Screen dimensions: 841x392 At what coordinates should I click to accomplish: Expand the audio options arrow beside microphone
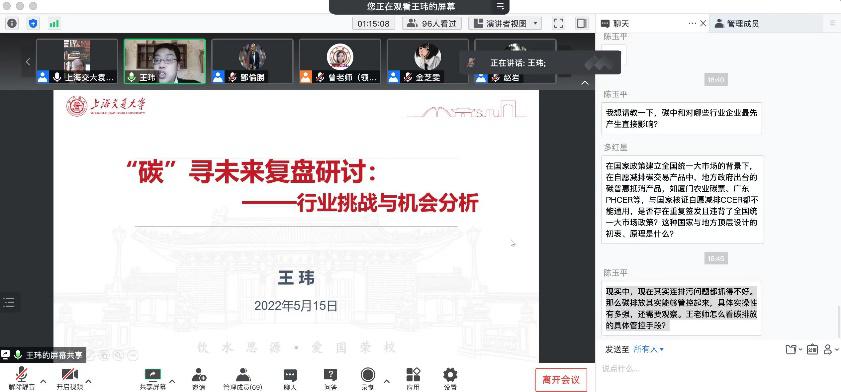click(43, 382)
